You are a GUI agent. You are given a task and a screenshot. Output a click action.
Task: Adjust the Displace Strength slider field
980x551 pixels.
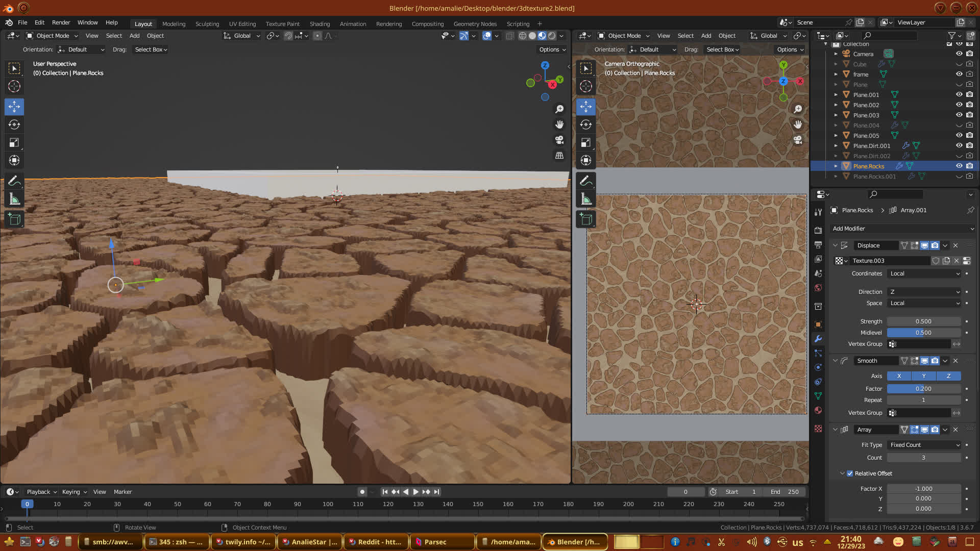[923, 321]
